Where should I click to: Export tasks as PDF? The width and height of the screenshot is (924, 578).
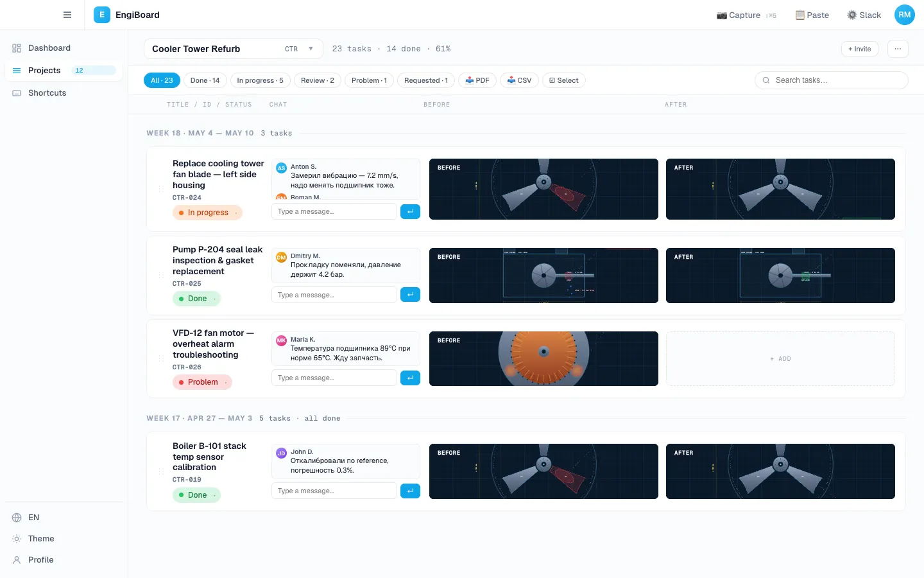(477, 80)
